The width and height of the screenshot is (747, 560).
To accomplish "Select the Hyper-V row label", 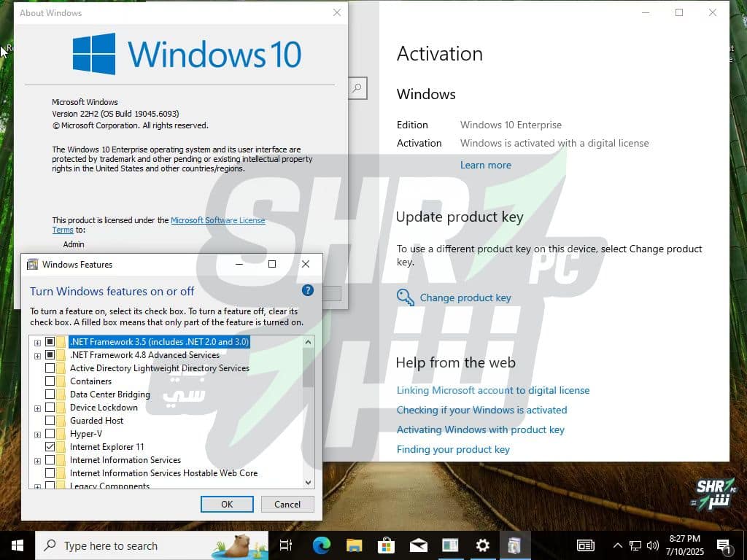I will tap(86, 434).
